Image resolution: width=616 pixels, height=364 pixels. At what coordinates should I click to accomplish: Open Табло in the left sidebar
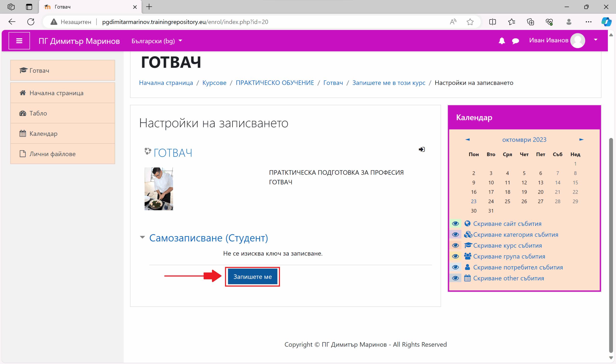38,113
